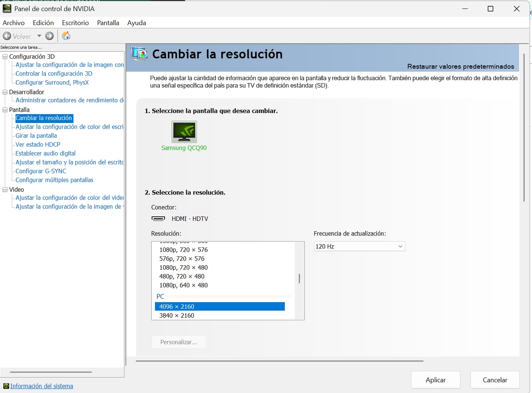Screen dimensions: 532x393
Task: Click the Volver back arrow icon
Action: point(7,36)
